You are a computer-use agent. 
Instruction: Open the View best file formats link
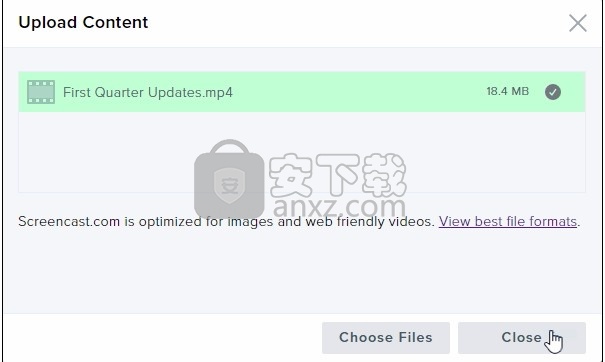point(508,222)
